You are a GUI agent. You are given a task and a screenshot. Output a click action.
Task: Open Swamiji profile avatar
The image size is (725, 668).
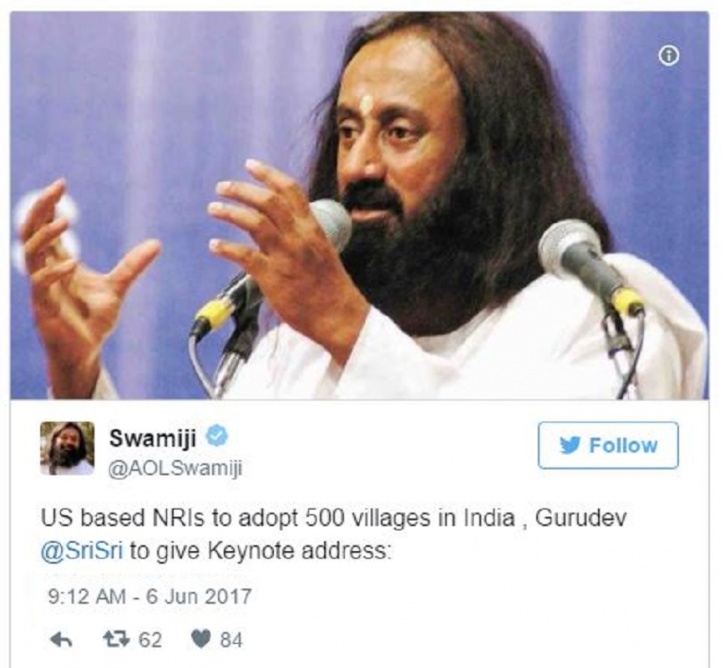pos(68,448)
